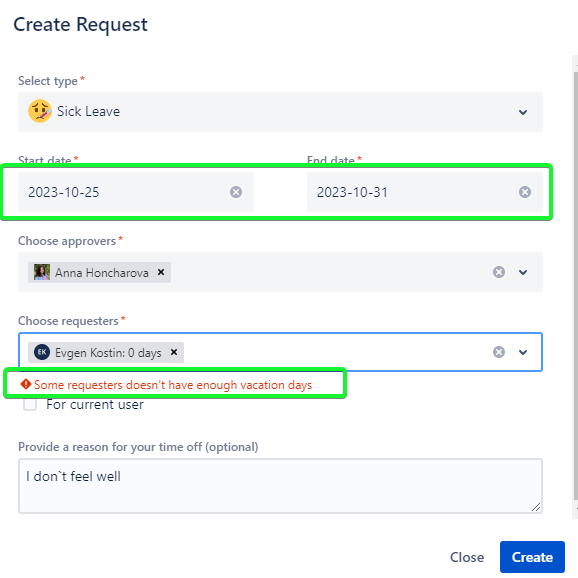Open the approvers dropdown chevron
Image resolution: width=578 pixels, height=578 pixels.
click(523, 272)
